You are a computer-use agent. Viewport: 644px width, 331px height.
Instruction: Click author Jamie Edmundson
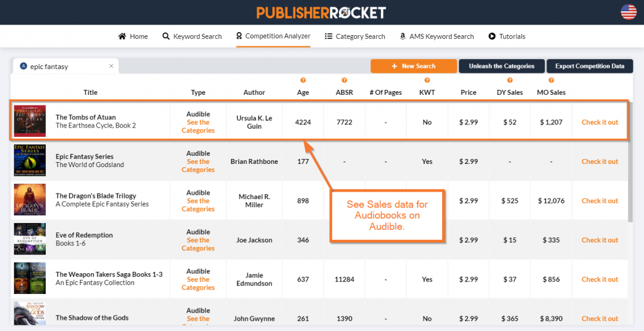tap(254, 279)
